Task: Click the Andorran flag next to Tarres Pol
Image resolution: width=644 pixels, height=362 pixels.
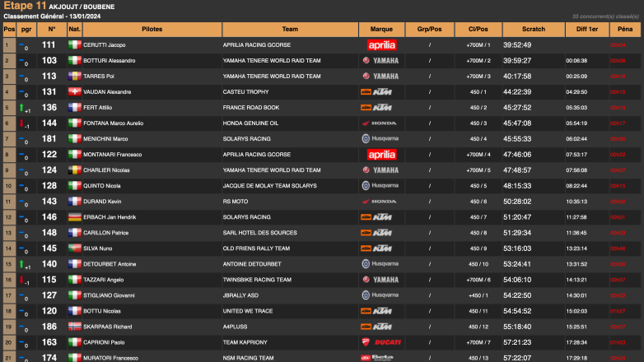Action: (74, 77)
